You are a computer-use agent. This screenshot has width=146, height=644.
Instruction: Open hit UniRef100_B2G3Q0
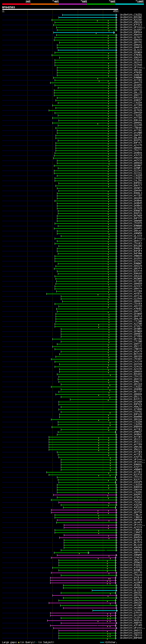pos(131,20)
